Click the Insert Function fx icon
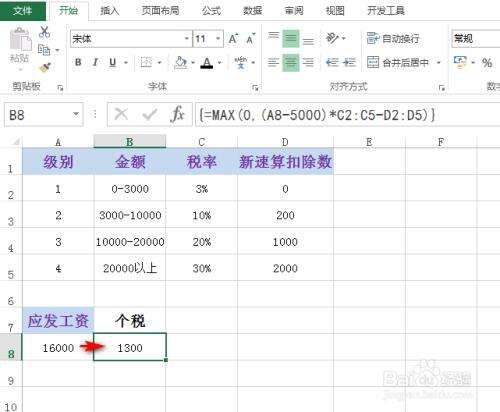500x412 pixels. tap(177, 115)
